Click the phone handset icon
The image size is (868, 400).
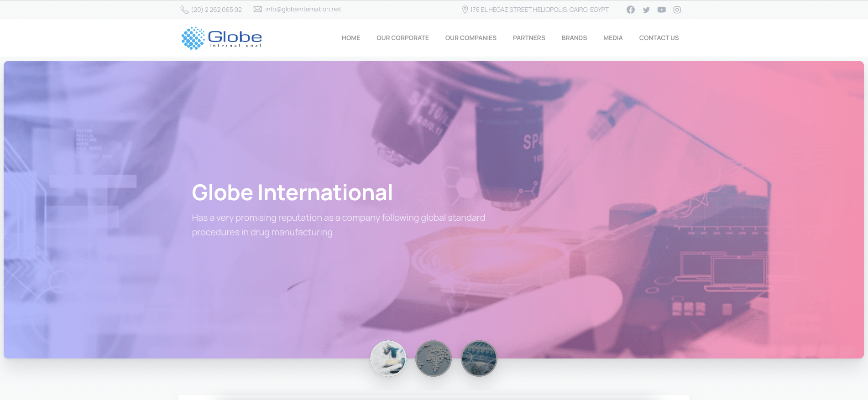(184, 10)
